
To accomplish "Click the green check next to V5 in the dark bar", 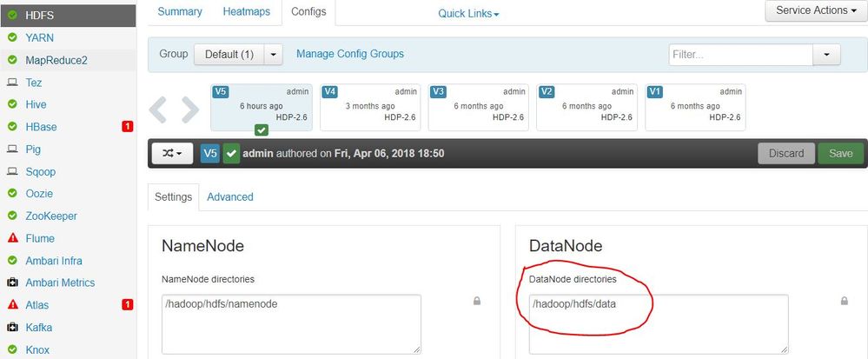I will (x=231, y=153).
